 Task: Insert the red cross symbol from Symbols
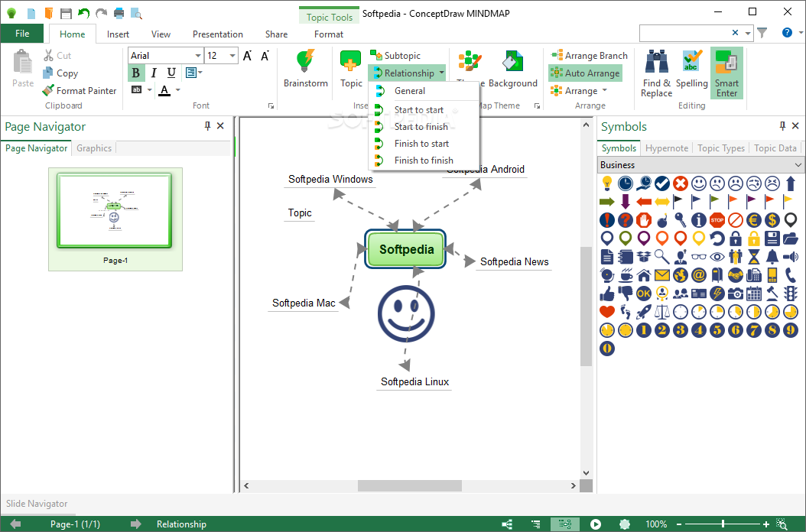680,183
